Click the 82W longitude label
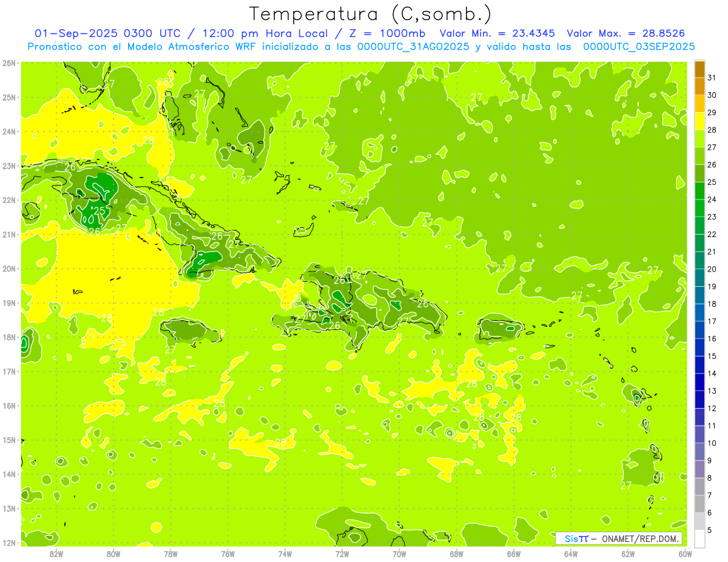Screen dimensions: 728x562 click(56, 554)
